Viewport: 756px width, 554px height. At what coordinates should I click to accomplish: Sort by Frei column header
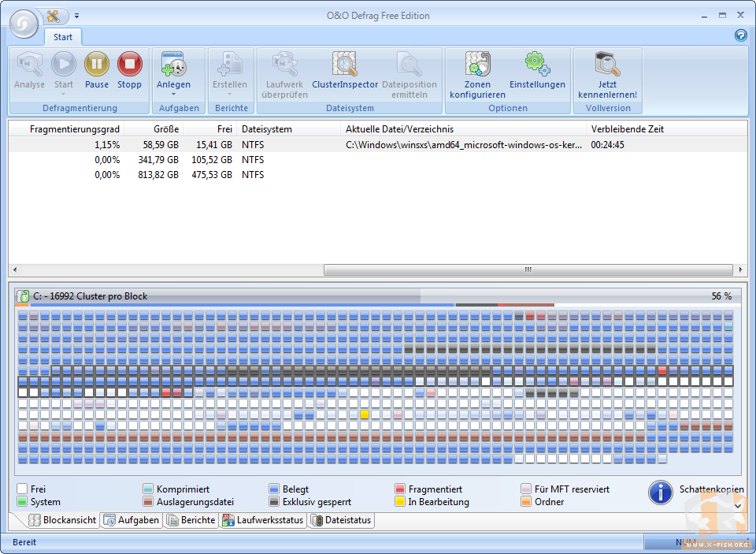(x=210, y=129)
